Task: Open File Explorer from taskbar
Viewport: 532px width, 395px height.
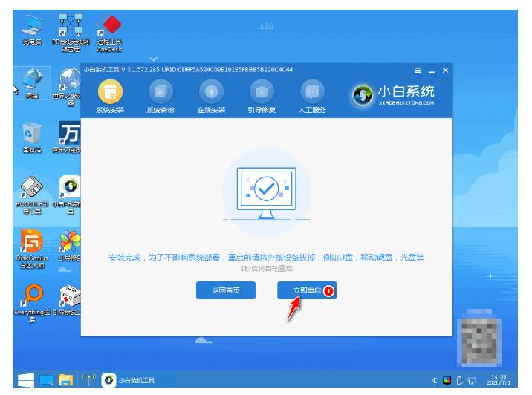Action: click(65, 380)
